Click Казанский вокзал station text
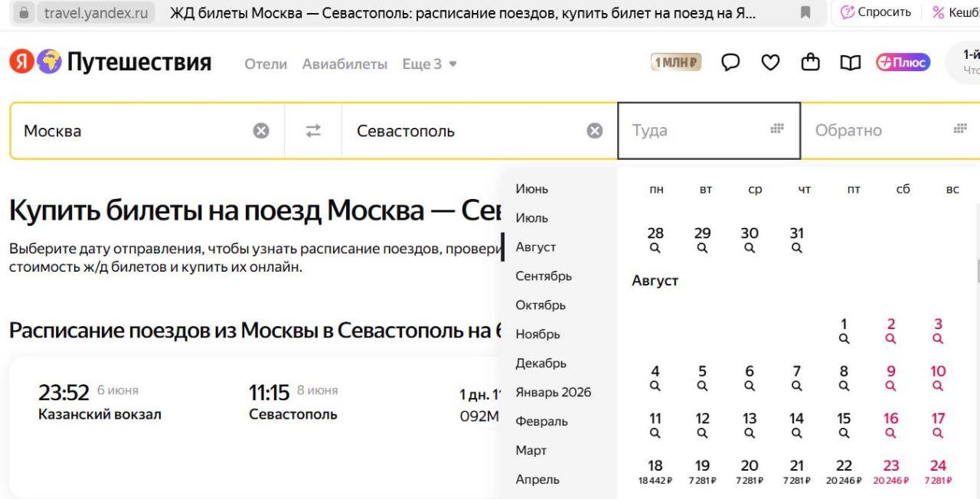The image size is (980, 499). click(100, 415)
